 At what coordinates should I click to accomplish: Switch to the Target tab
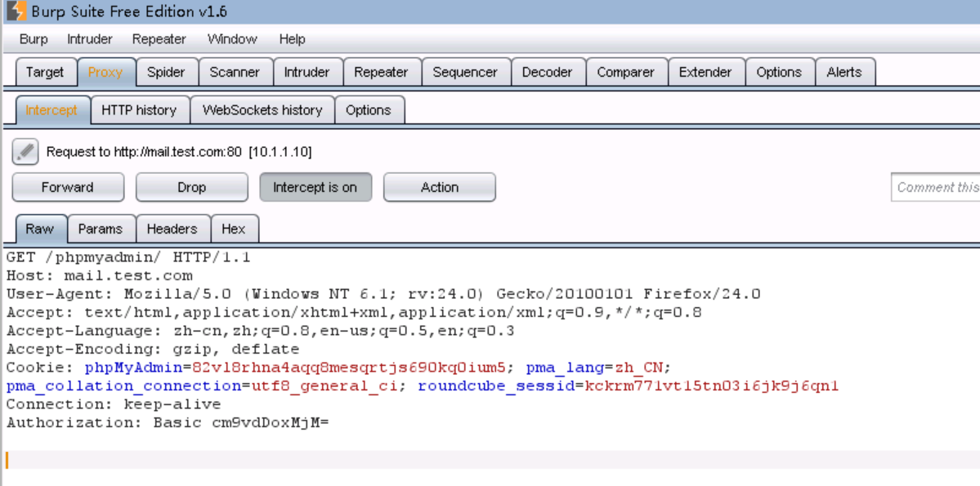click(45, 72)
